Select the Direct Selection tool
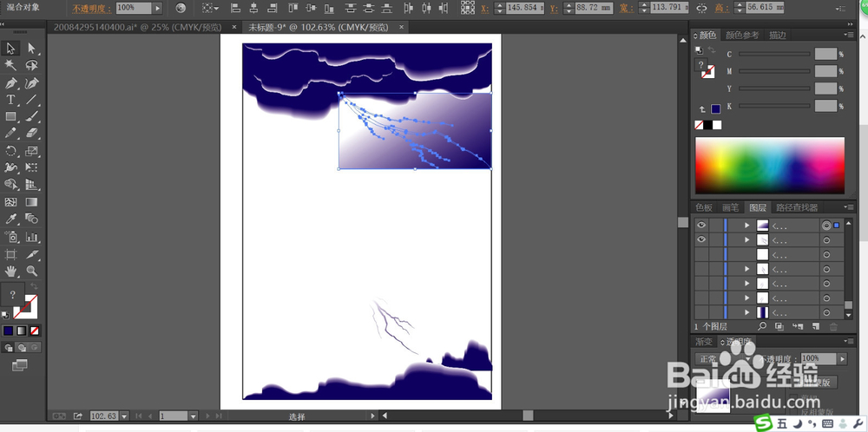This screenshot has height=432, width=868. [31, 48]
